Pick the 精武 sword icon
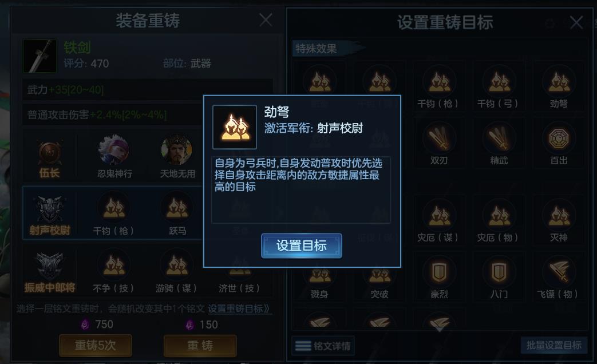The image size is (597, 364). pyautogui.click(x=499, y=138)
